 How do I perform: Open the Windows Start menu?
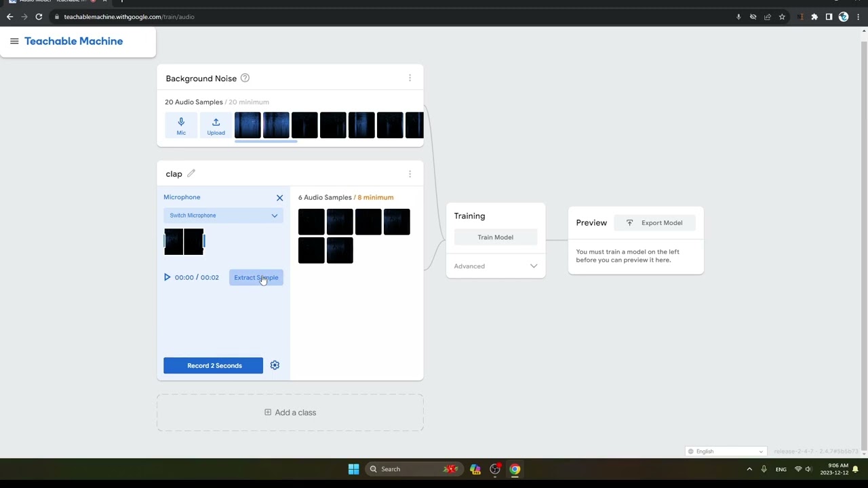pyautogui.click(x=353, y=469)
